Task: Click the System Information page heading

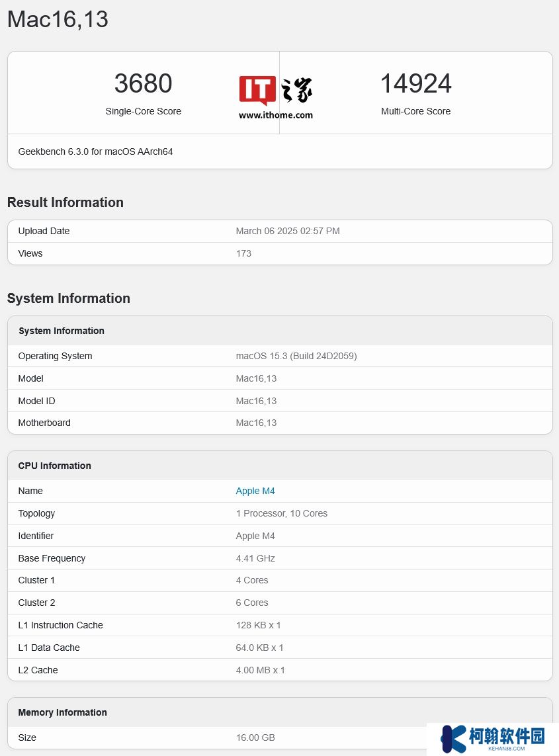Action: click(69, 298)
